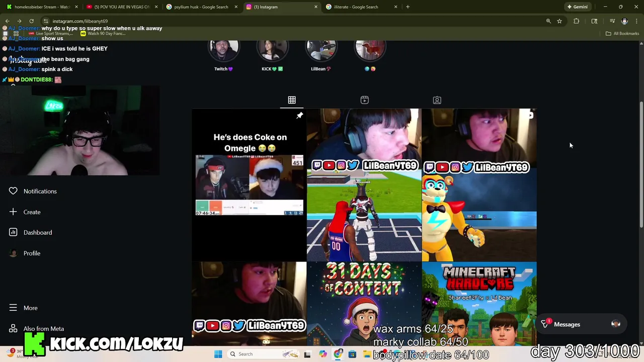Click the browser back arrow
The height and width of the screenshot is (362, 644).
(7, 21)
